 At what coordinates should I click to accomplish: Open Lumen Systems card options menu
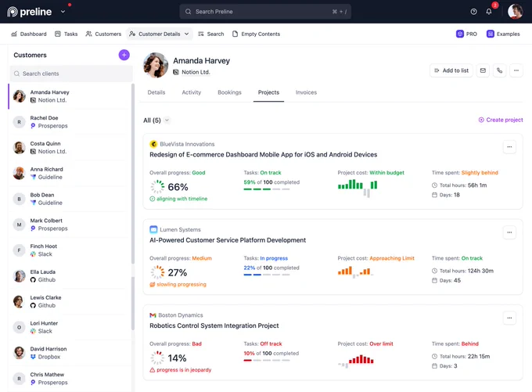pos(509,232)
